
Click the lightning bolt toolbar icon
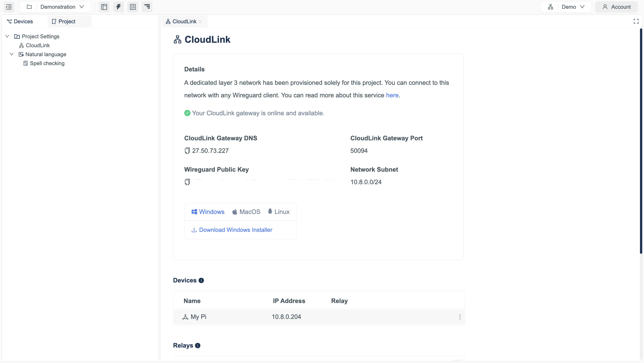(x=119, y=7)
